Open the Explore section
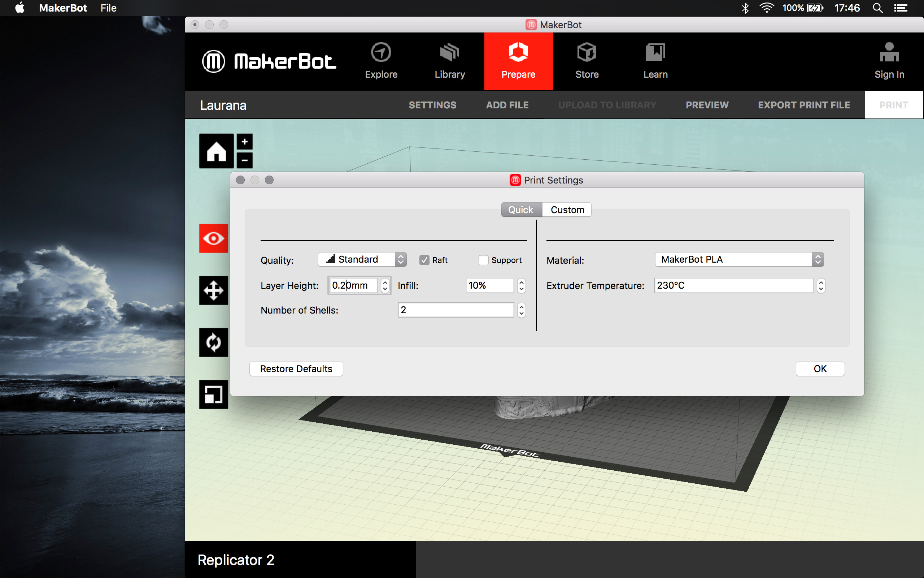The height and width of the screenshot is (578, 924). (x=381, y=61)
